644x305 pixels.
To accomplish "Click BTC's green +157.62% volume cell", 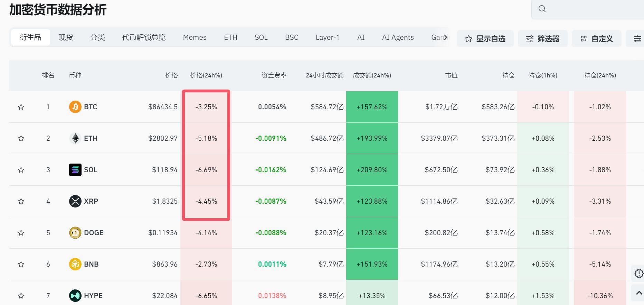I will pos(372,107).
